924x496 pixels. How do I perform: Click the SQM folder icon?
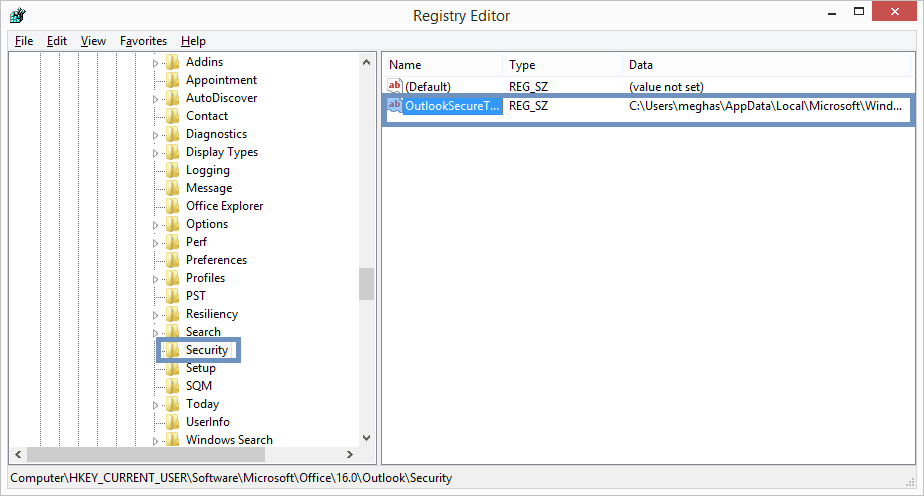(x=173, y=386)
